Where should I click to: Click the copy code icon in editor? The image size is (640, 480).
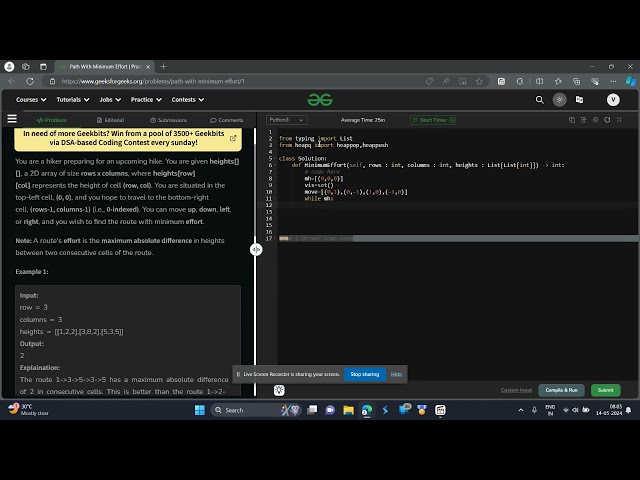[572, 120]
